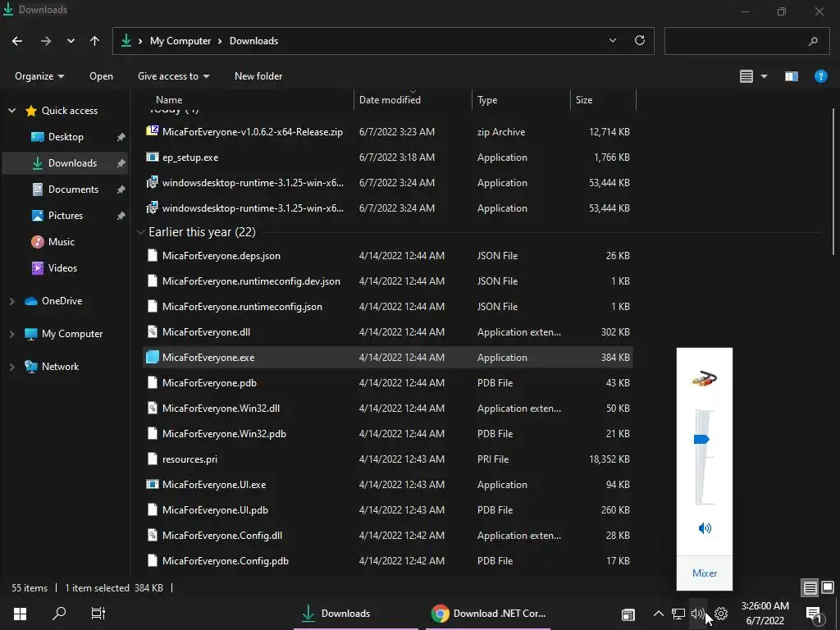Screen dimensions: 840x630
Task: Sort by the Name column header
Action: (169, 99)
